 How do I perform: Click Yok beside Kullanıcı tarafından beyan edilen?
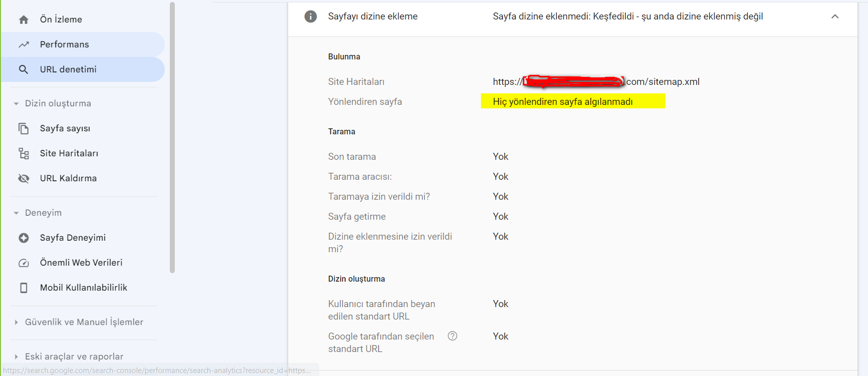(x=500, y=304)
